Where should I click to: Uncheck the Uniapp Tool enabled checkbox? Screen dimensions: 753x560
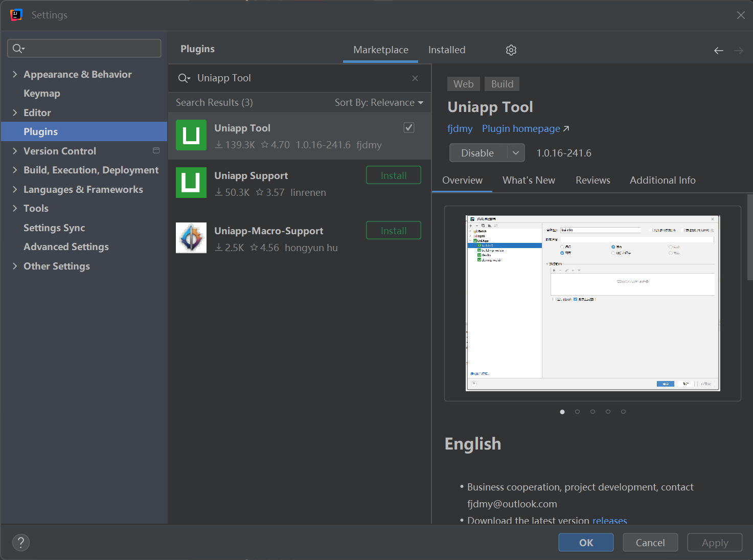409,127
